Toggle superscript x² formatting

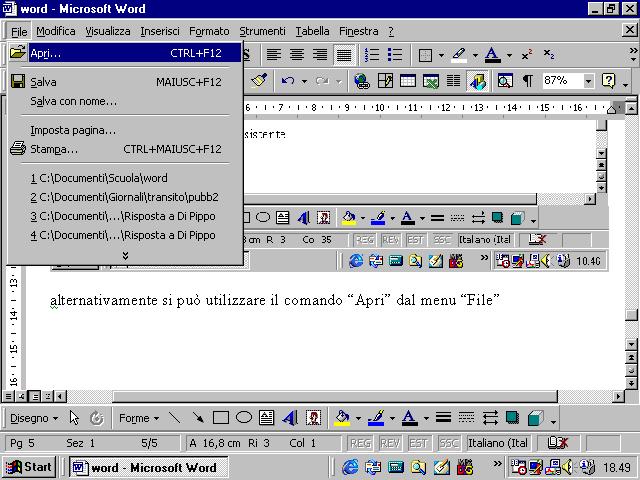(x=527, y=55)
